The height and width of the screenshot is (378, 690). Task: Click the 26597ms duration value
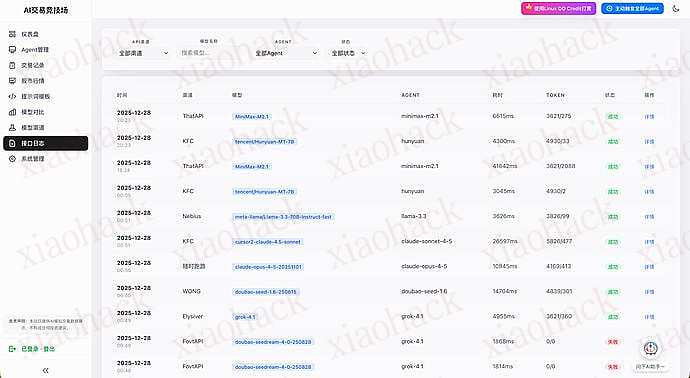coord(505,242)
